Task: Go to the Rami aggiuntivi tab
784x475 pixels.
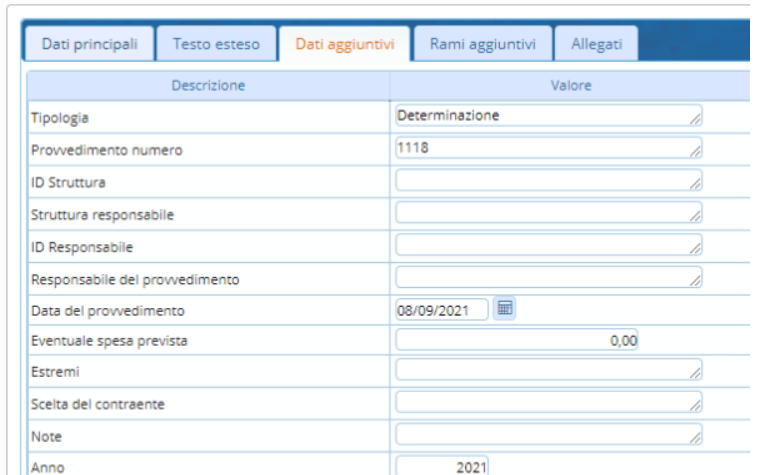Action: tap(482, 44)
